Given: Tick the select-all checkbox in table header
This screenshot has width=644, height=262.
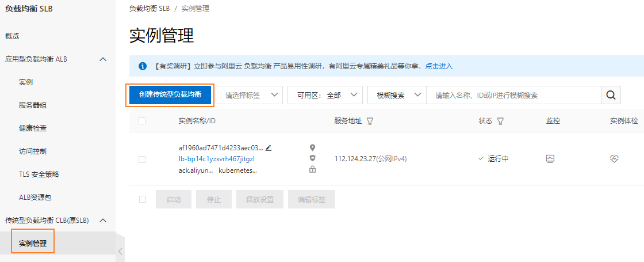Looking at the screenshot, I should (x=142, y=121).
